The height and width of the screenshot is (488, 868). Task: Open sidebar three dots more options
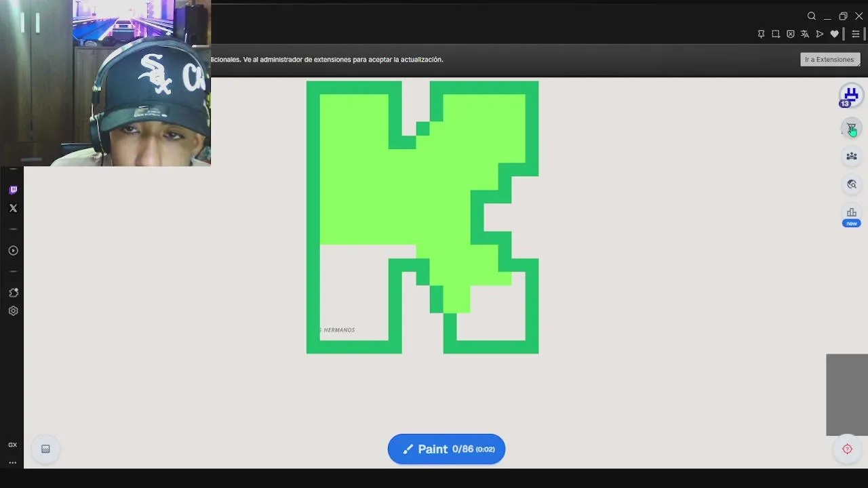(12, 462)
